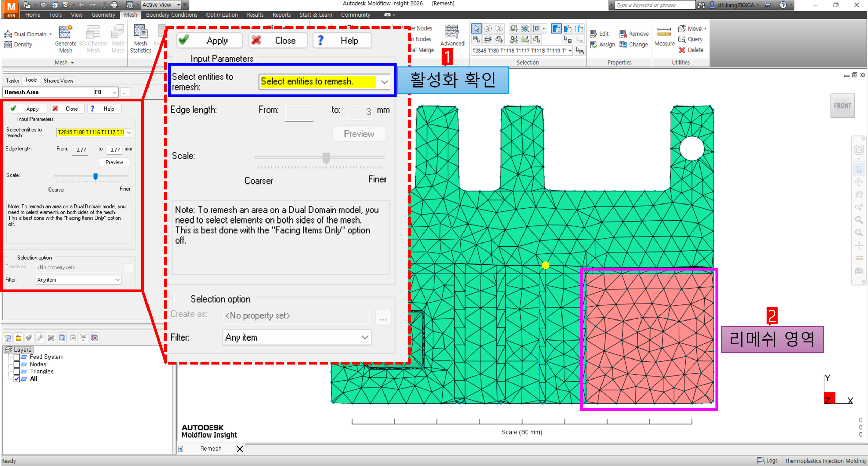Choose the circular selection tool
This screenshot has width=868, height=466.
pyautogui.click(x=488, y=28)
